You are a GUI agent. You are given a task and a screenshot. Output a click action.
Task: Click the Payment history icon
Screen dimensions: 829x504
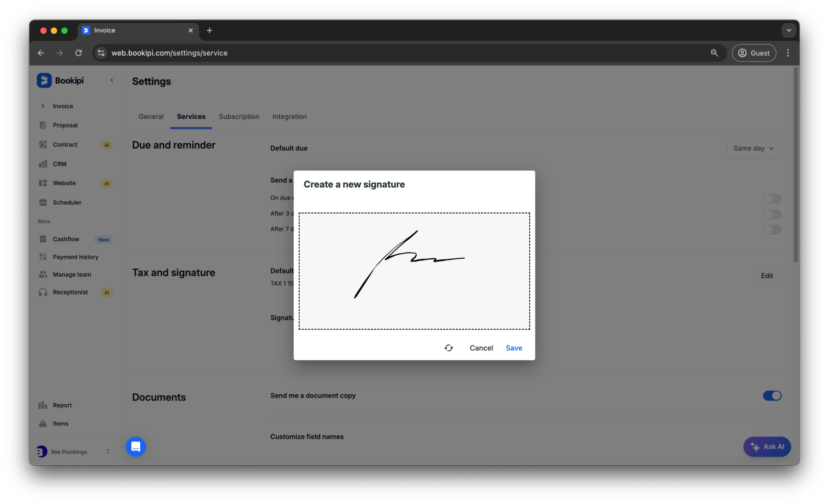click(43, 257)
